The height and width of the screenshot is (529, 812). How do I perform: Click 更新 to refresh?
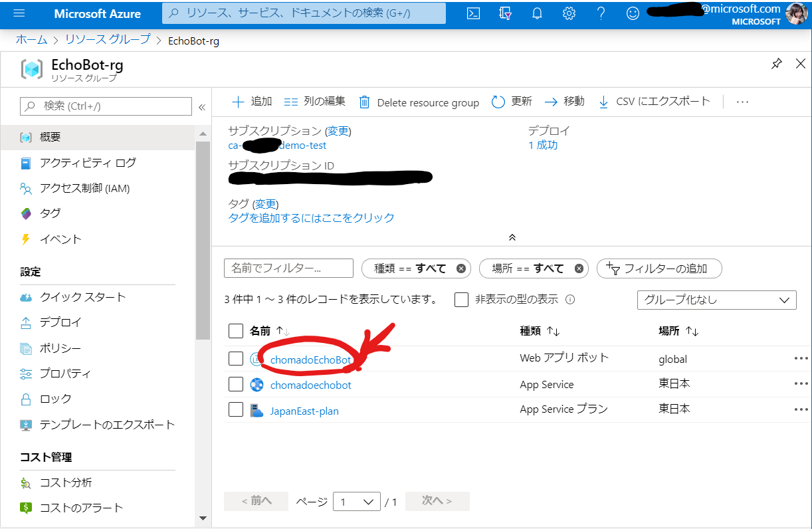pyautogui.click(x=512, y=102)
